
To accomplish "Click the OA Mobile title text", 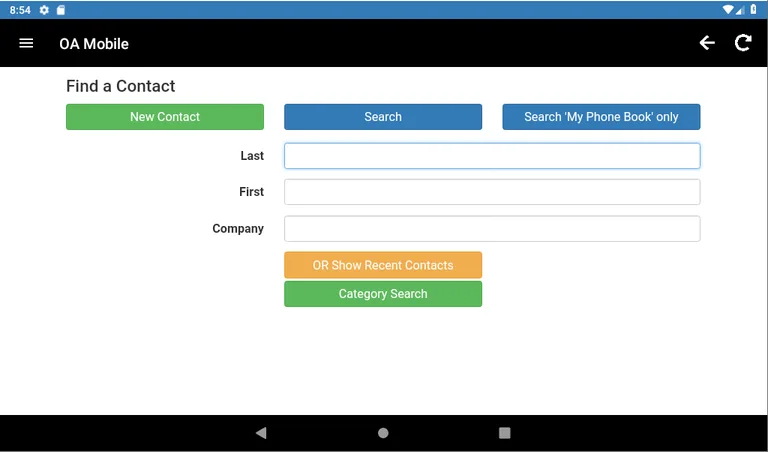I will tap(94, 44).
